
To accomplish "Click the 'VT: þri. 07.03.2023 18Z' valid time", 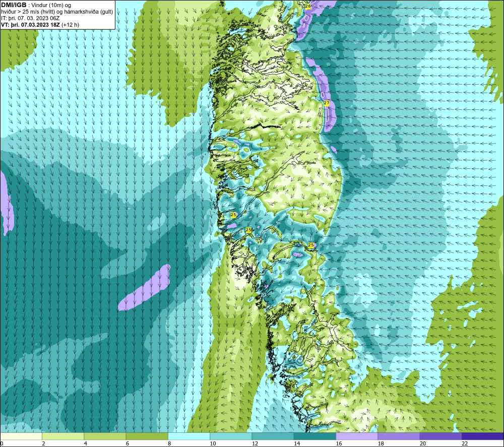I will pyautogui.click(x=31, y=25).
